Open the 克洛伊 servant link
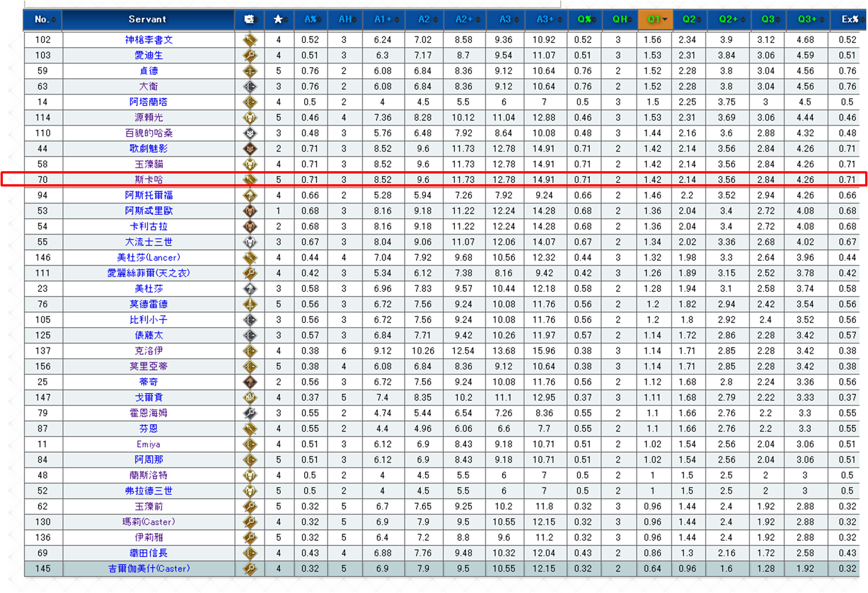 149,351
